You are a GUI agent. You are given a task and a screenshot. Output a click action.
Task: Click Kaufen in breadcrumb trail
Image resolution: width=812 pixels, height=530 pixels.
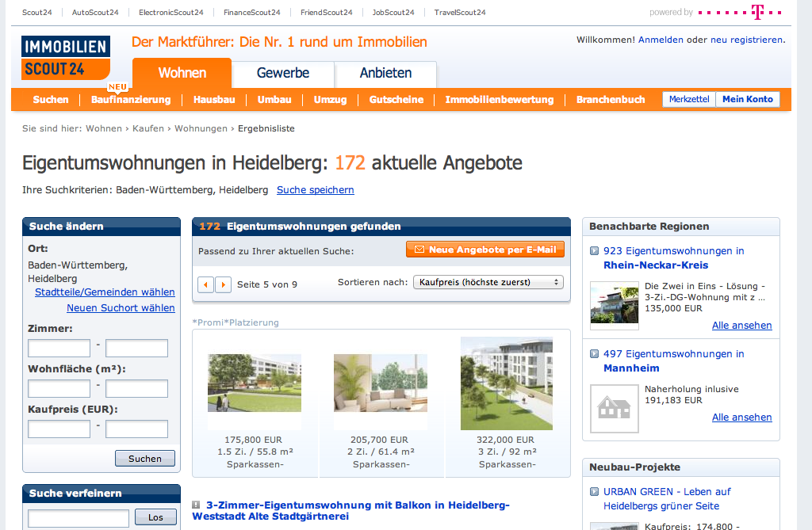[x=148, y=128]
